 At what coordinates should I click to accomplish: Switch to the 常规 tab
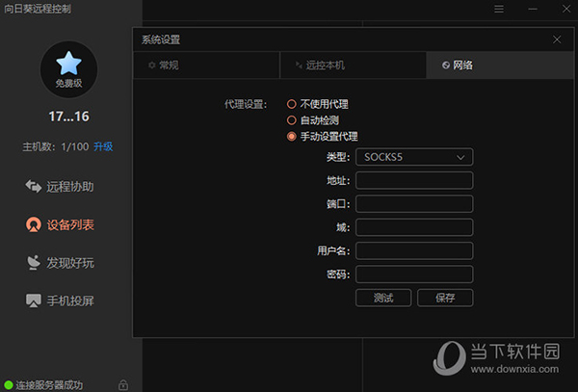(x=206, y=65)
